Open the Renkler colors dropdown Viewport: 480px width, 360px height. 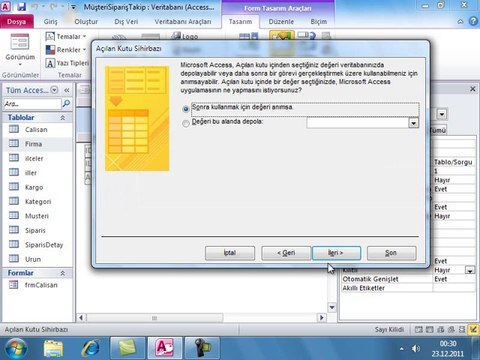tap(66, 50)
